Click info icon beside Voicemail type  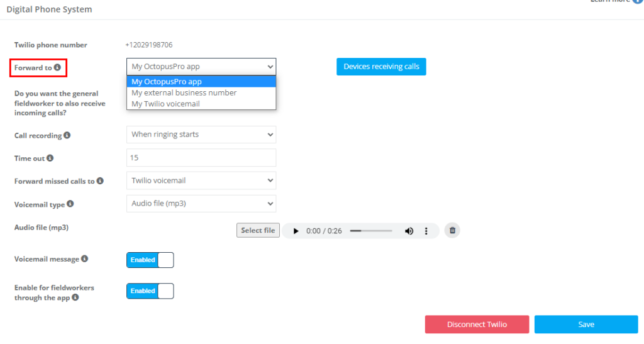click(70, 204)
